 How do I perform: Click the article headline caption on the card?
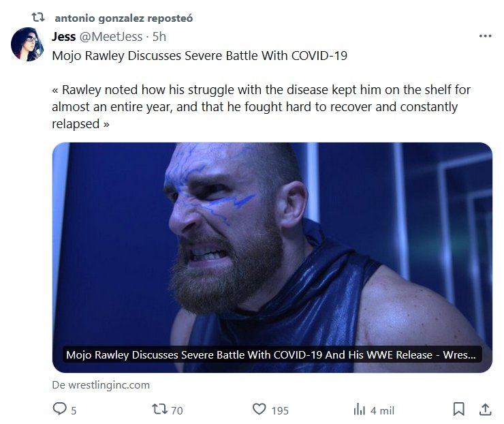[x=272, y=355]
